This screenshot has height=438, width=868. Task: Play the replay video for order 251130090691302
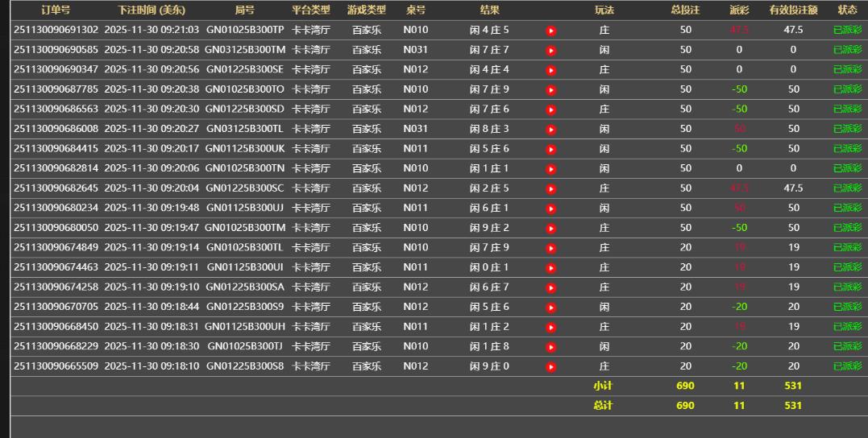[551, 31]
